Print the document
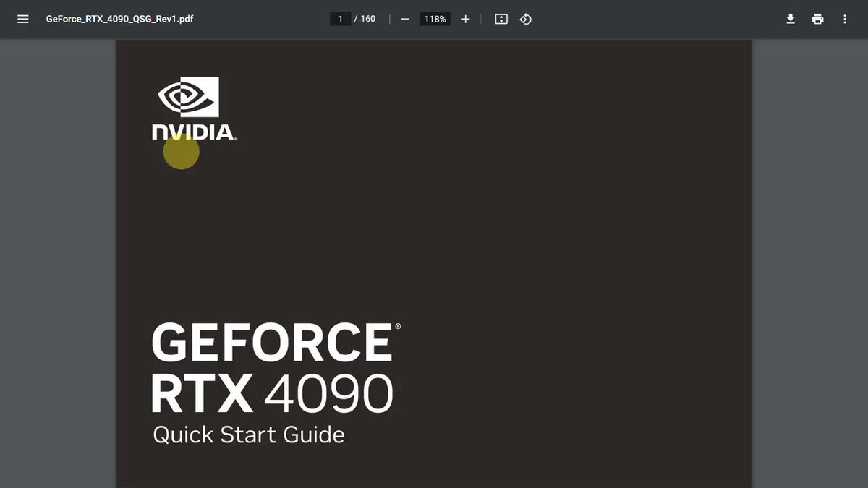Screen dimensions: 868x488 (x=817, y=19)
